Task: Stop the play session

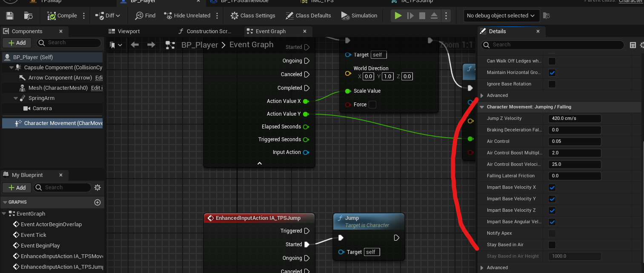Action: point(422,16)
